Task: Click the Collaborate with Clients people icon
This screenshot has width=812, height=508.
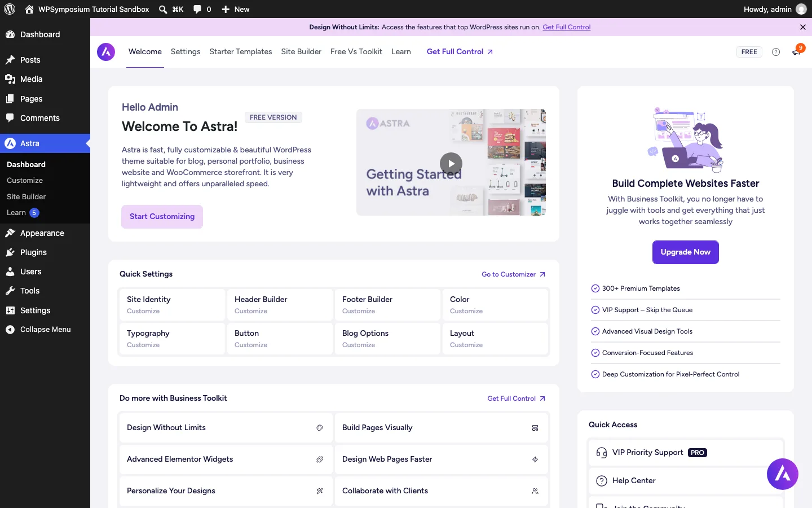Action: pos(535,491)
